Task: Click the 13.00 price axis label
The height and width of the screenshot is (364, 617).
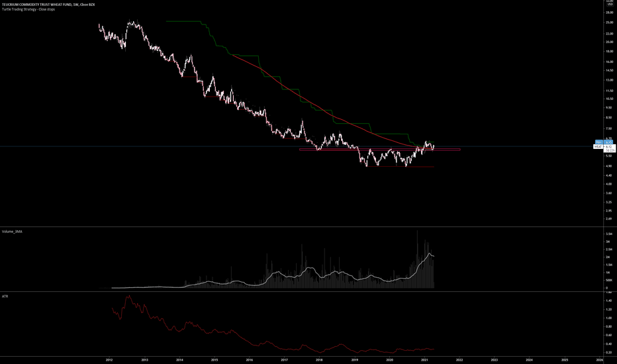Action: [x=609, y=80]
